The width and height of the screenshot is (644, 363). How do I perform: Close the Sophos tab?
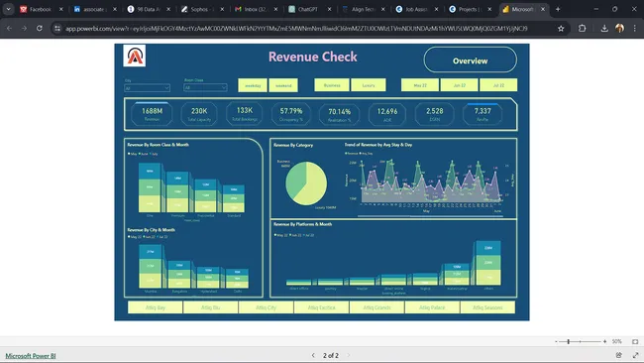pos(222,9)
